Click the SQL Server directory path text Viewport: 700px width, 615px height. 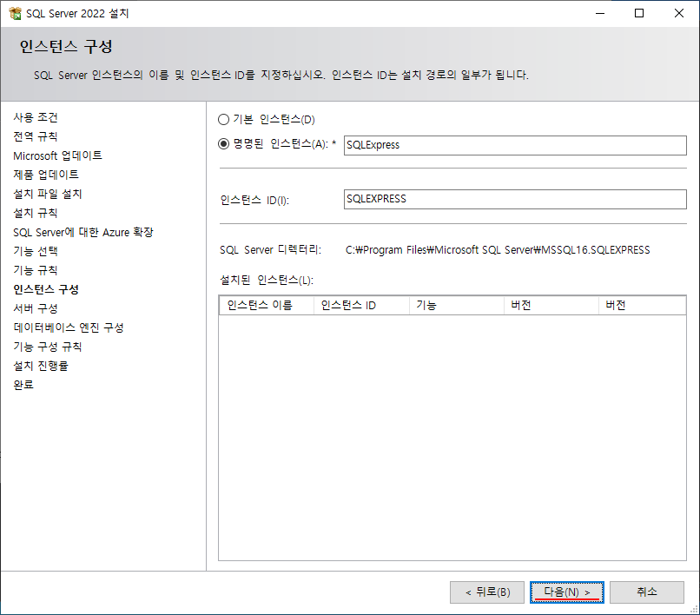[498, 249]
